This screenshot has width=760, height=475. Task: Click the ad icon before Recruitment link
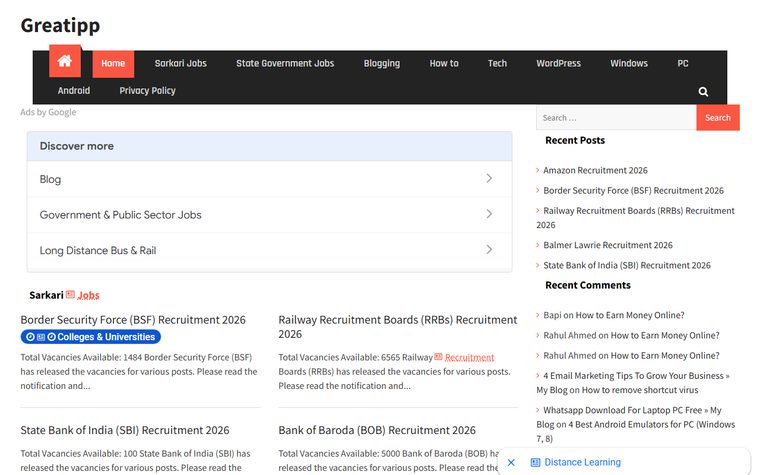(438, 357)
